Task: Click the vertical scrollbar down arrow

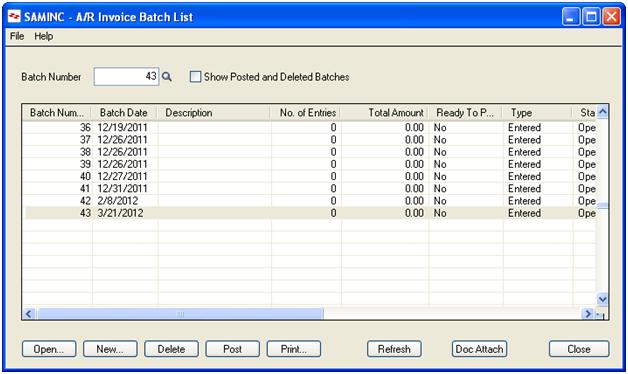Action: tap(602, 299)
